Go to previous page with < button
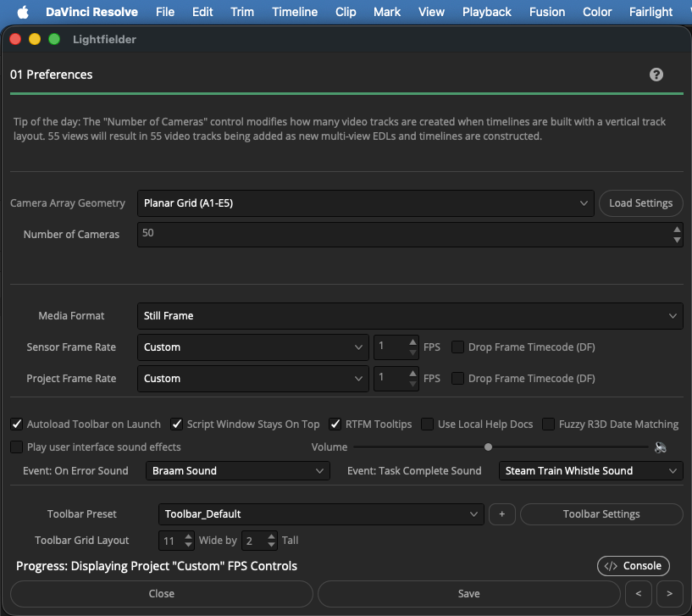 (638, 593)
